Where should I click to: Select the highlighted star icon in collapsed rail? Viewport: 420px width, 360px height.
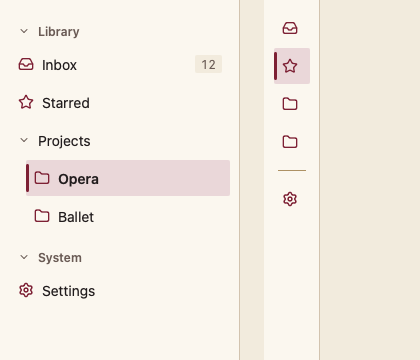click(x=290, y=66)
